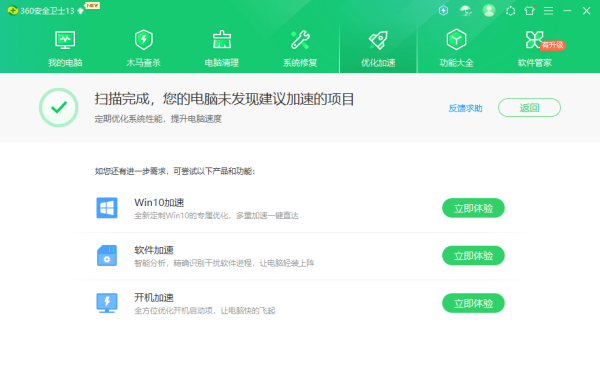
Task: Click the 返回 button
Action: (x=529, y=108)
